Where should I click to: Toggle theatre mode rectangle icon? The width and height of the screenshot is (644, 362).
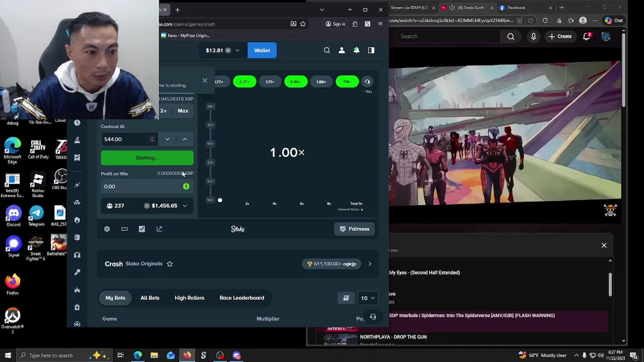124,229
